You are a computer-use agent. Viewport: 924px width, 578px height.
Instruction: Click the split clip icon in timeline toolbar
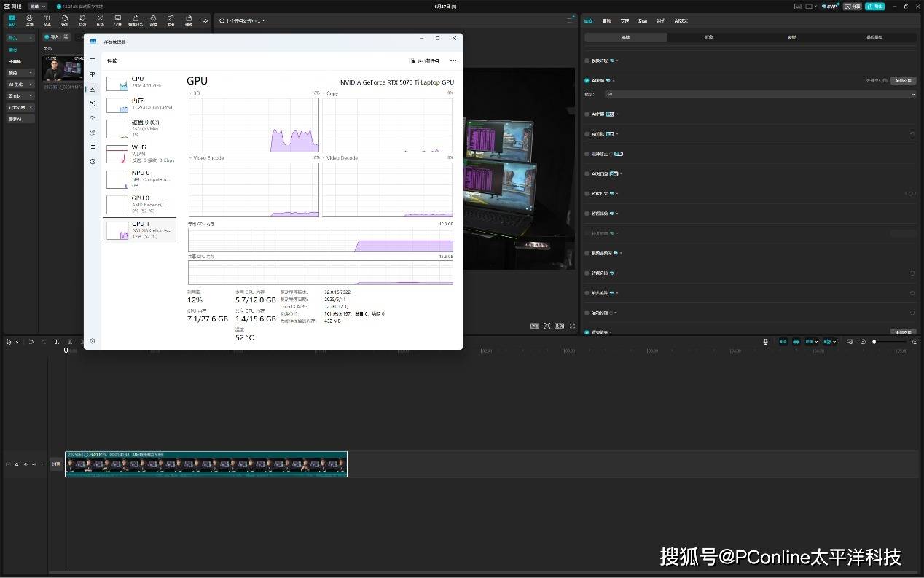coord(57,341)
